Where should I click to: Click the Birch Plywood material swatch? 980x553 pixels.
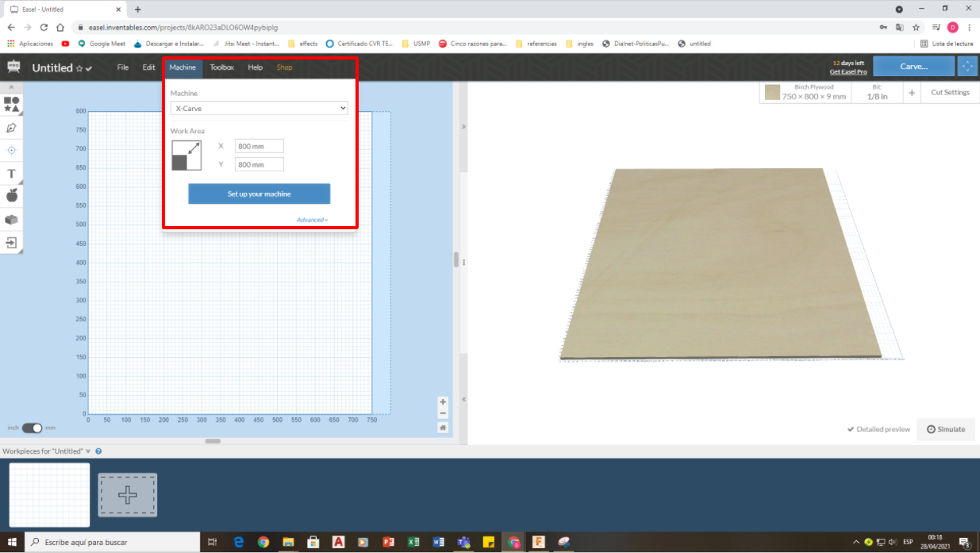(x=772, y=92)
